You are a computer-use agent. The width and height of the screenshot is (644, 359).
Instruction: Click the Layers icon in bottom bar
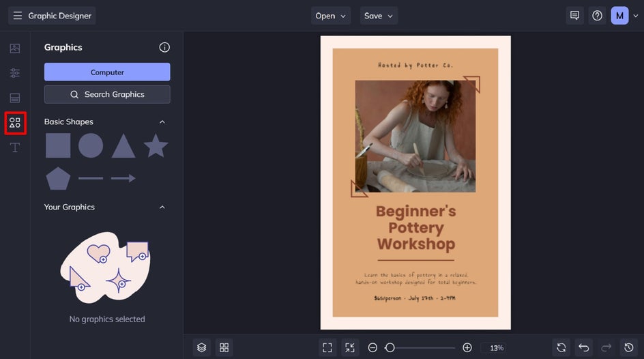(201, 347)
